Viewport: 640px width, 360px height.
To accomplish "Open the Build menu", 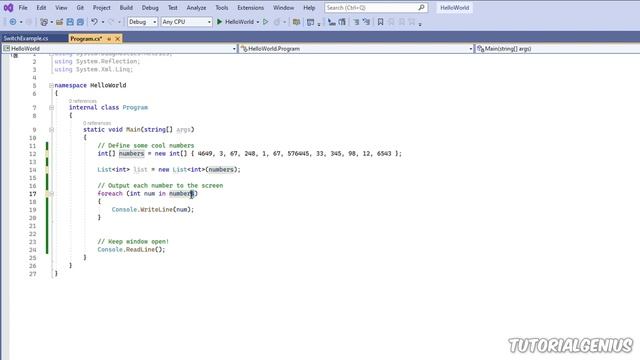I will (126, 7).
